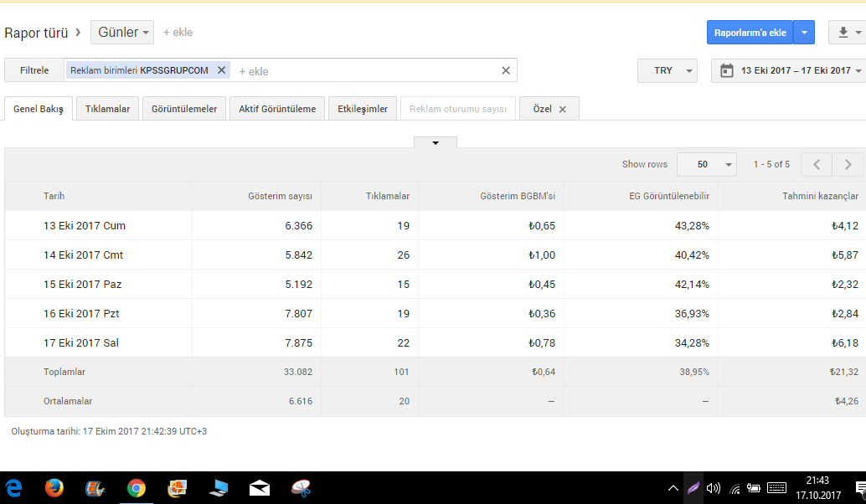Image resolution: width=866 pixels, height=504 pixels.
Task: Sort by Tahmini kazançlar column
Action: [x=820, y=196]
